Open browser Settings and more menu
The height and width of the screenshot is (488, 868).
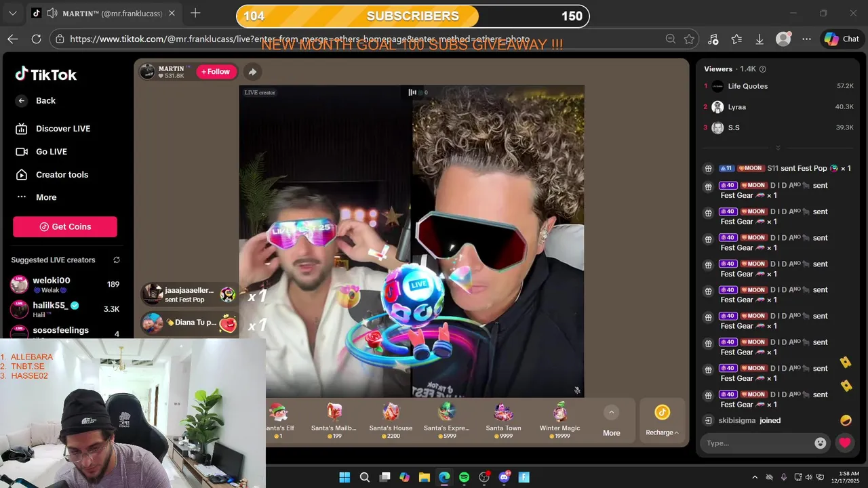click(806, 39)
